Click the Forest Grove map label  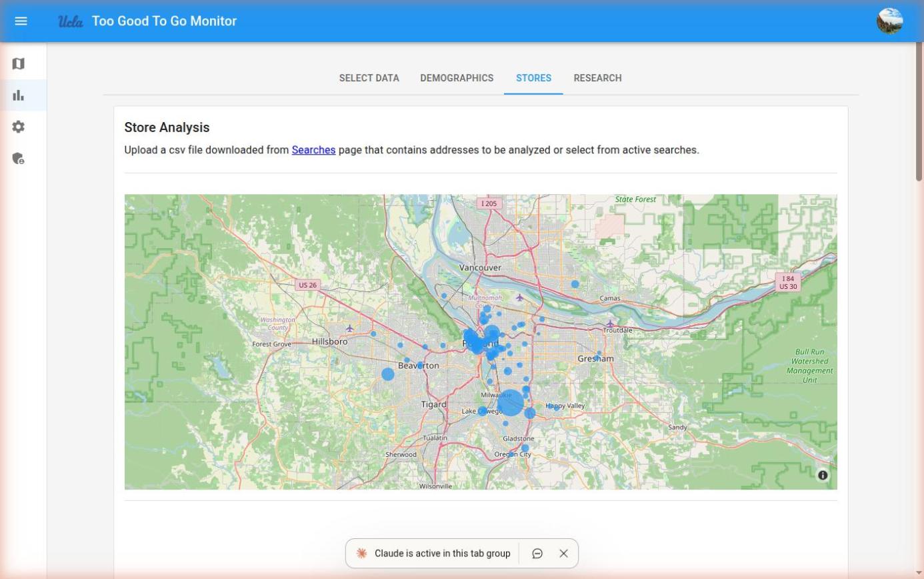272,344
